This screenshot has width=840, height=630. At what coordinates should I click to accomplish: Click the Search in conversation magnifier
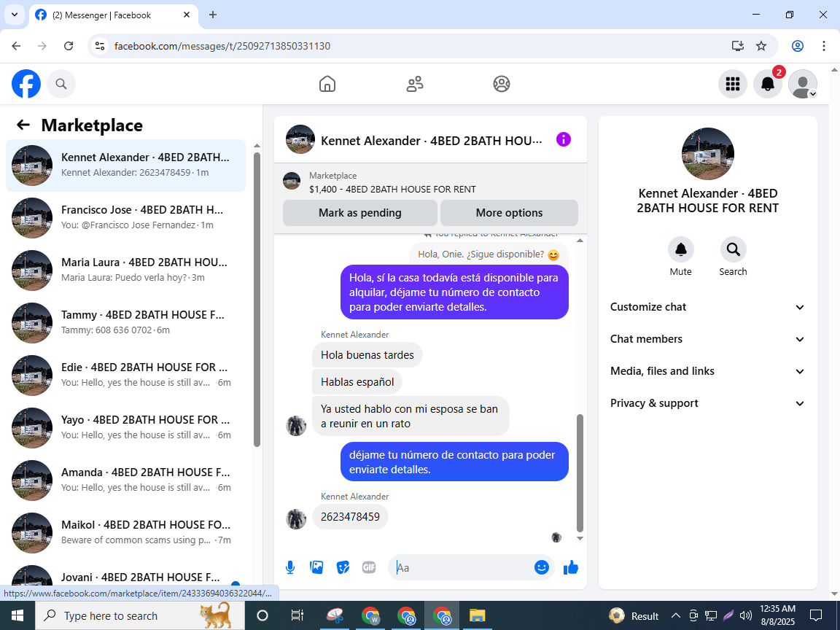click(x=733, y=249)
